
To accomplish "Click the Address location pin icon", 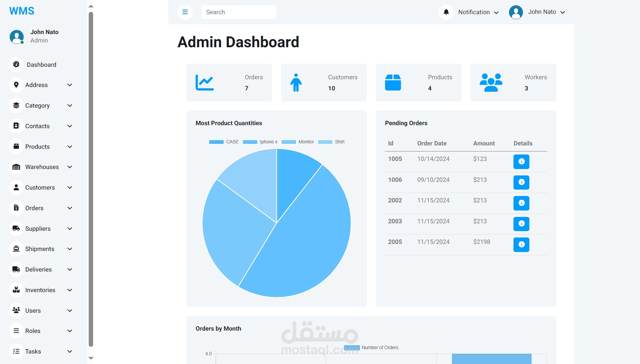I will tap(16, 85).
